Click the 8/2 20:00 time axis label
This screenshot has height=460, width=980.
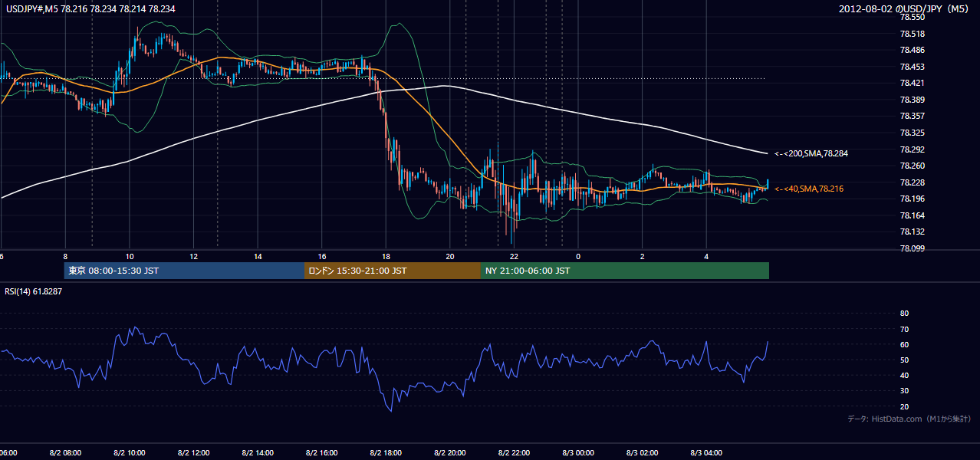449,453
